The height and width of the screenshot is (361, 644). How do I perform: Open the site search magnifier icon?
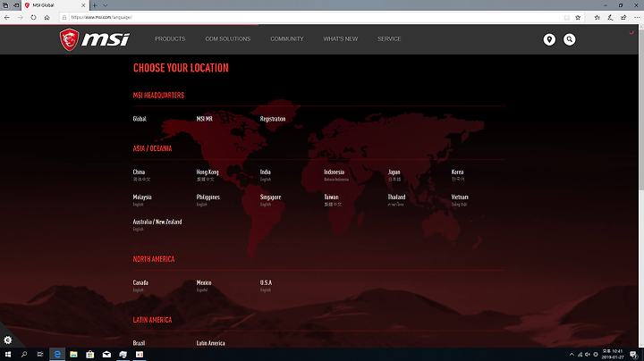569,39
